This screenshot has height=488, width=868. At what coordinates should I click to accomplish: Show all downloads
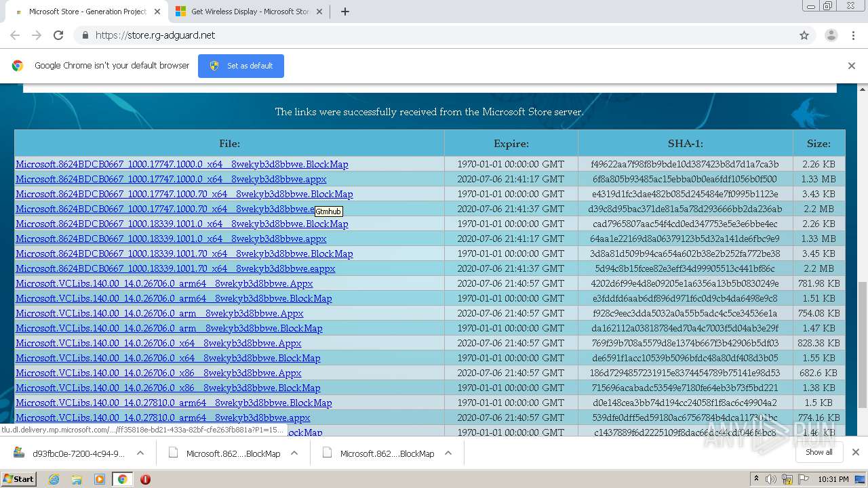click(818, 452)
